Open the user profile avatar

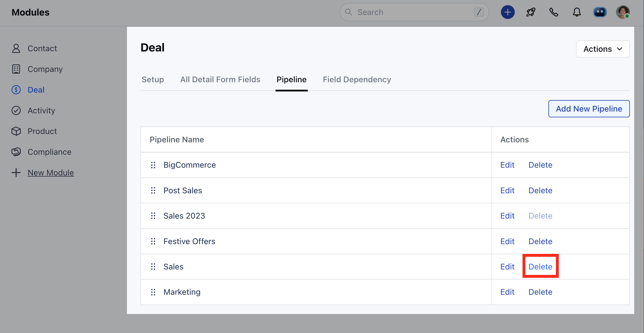pos(623,12)
